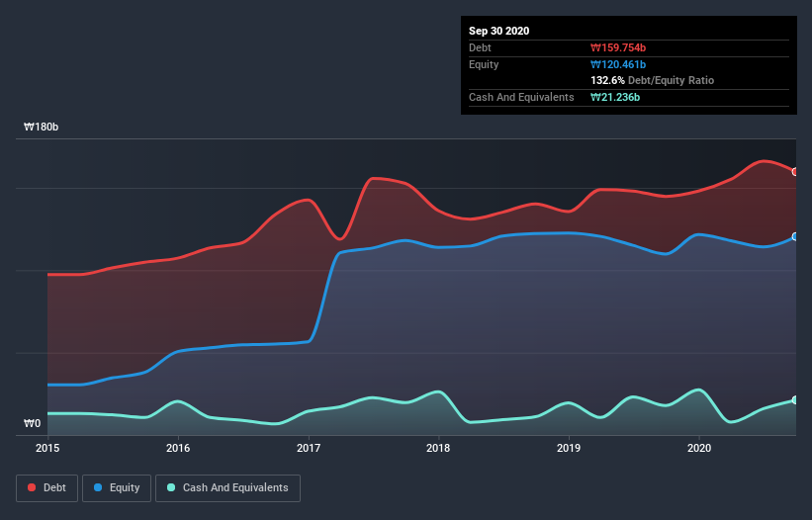
Task: Select the 2018 x-axis label
Action: (438, 448)
